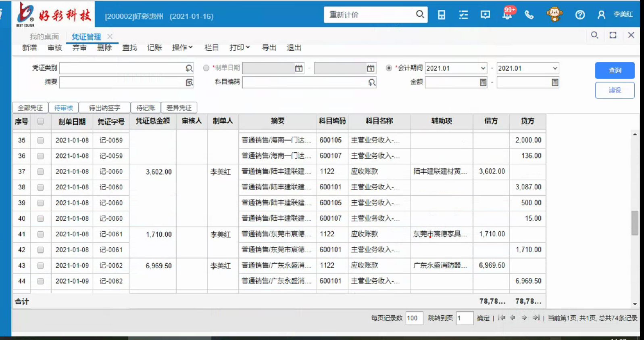Open the calculator icon of the second 金额 field
This screenshot has height=340, width=644.
coord(555,82)
